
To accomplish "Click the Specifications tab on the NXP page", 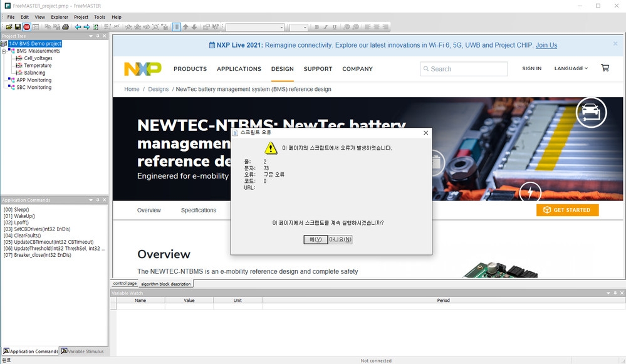I will click(x=199, y=210).
